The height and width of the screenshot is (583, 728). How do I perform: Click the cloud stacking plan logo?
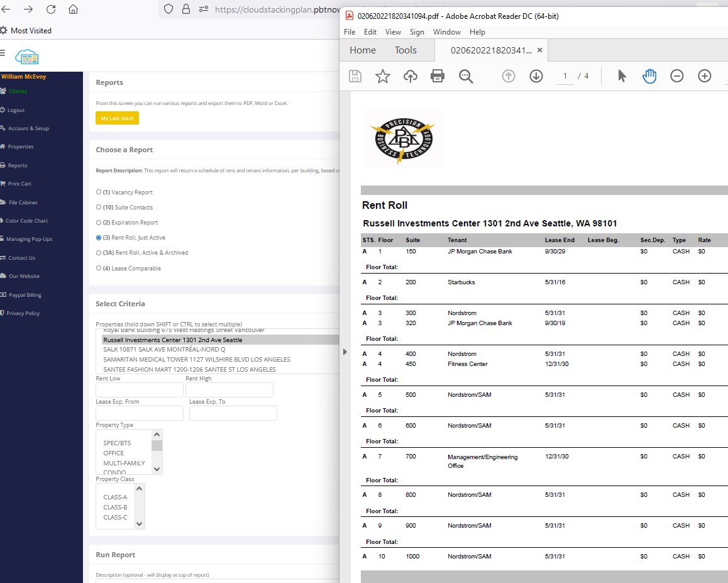27,57
